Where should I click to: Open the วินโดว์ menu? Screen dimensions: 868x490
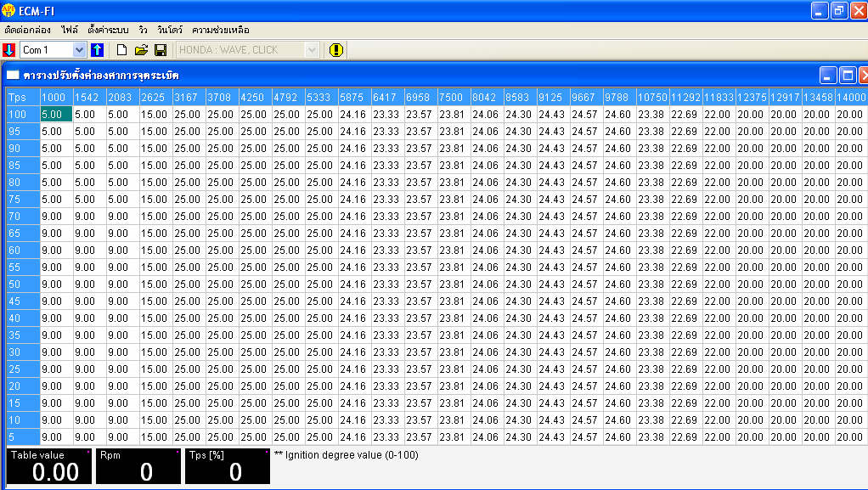click(x=169, y=30)
